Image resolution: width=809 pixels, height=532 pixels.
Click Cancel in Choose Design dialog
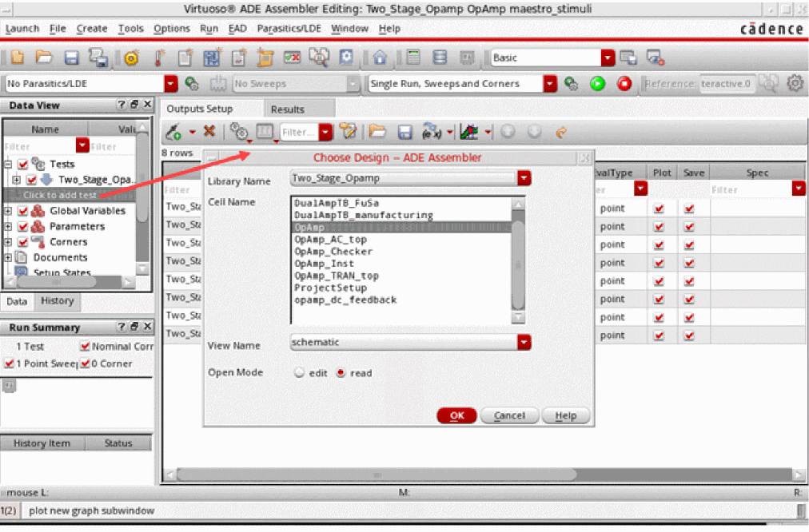pyautogui.click(x=510, y=415)
